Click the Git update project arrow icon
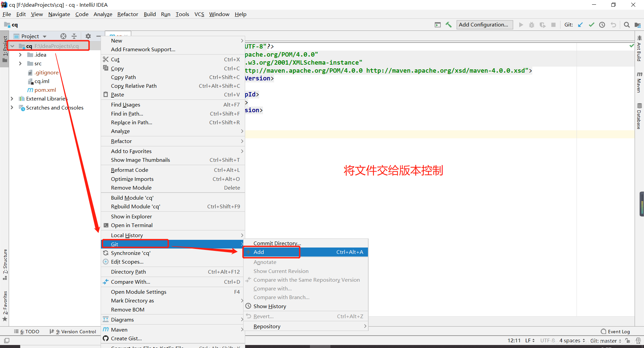The height and width of the screenshot is (348, 644). click(580, 25)
